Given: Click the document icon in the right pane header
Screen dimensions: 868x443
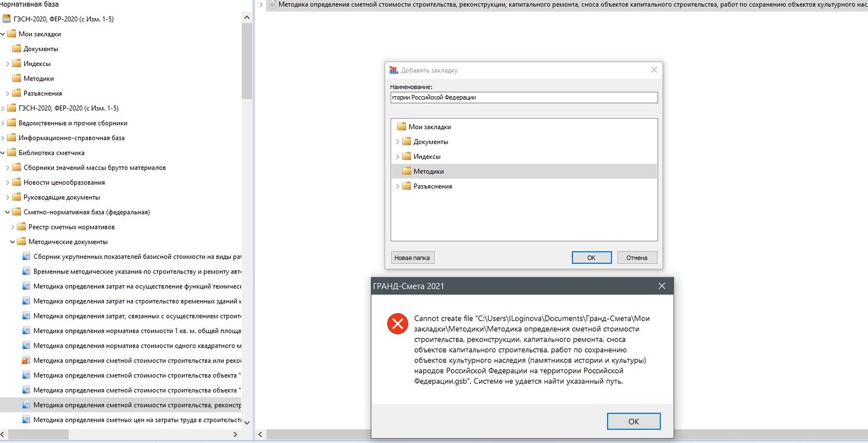Looking at the screenshot, I should point(272,5).
